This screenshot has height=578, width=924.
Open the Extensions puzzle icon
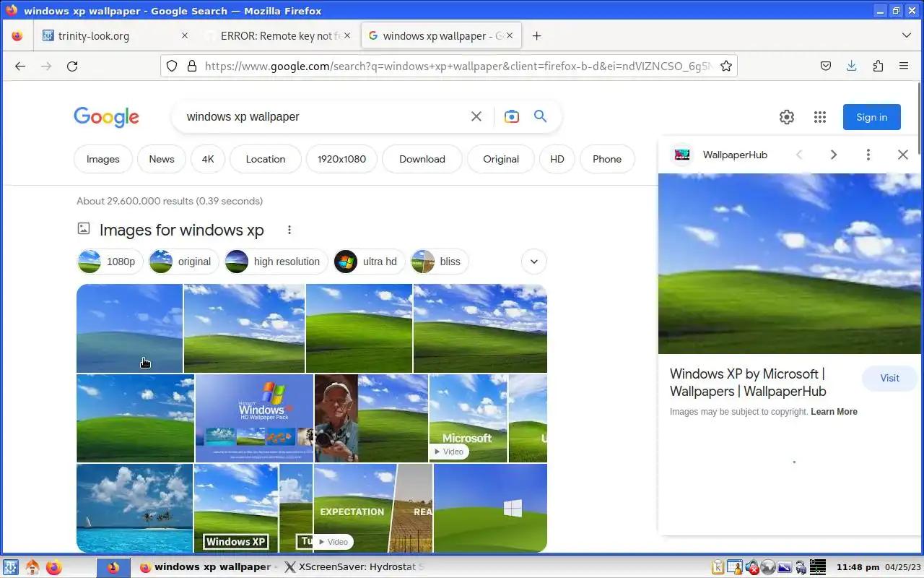878,66
